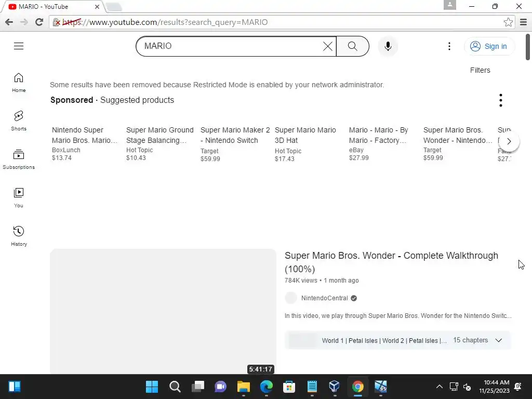Open the notifications tray icon

point(518,387)
